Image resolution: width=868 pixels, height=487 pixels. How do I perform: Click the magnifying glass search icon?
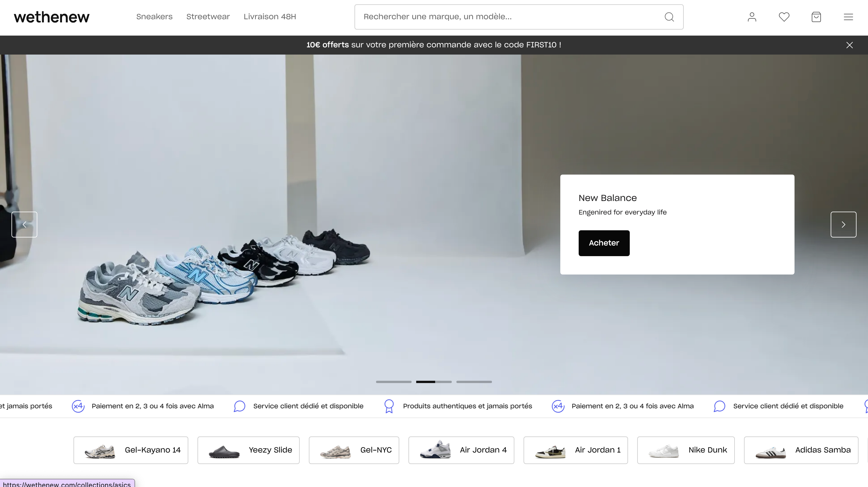(x=670, y=17)
